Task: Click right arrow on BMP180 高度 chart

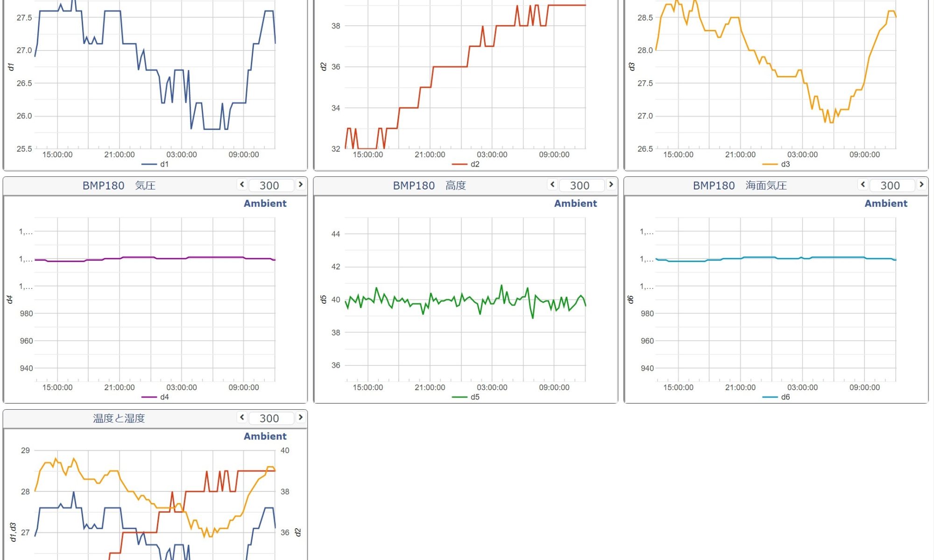Action: tap(611, 185)
